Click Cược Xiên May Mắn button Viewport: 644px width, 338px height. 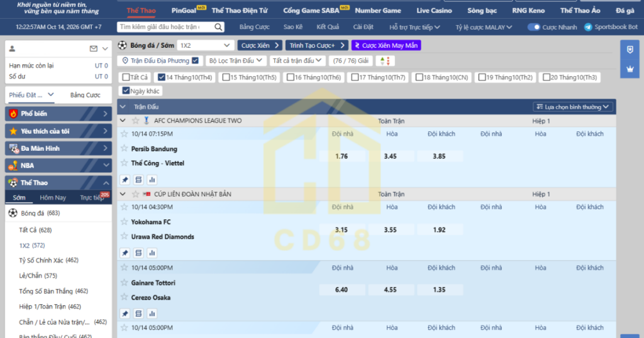(x=386, y=45)
